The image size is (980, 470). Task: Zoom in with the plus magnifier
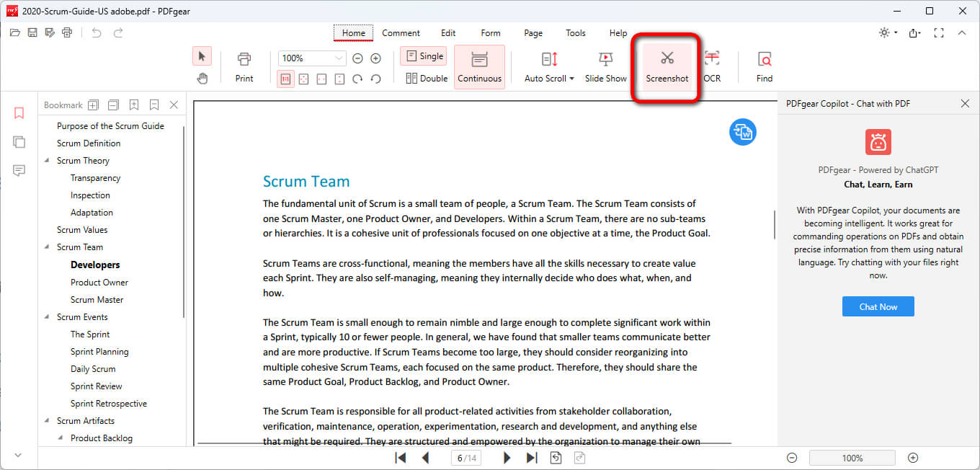coord(375,58)
